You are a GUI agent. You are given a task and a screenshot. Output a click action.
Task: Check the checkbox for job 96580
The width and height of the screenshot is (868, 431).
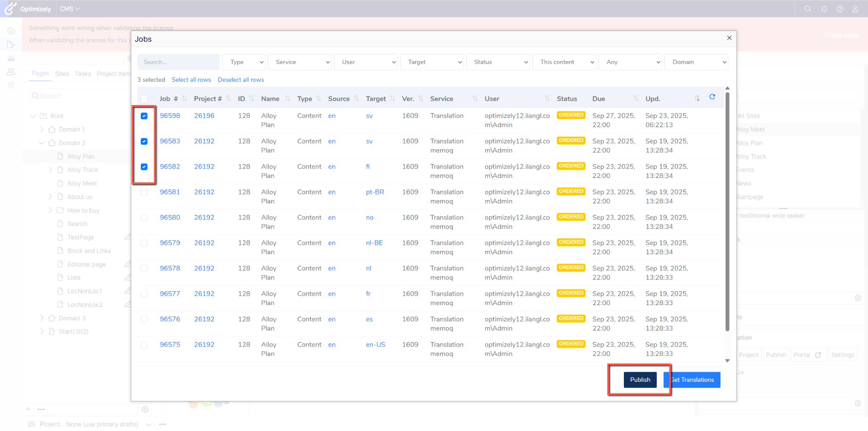pyautogui.click(x=144, y=217)
